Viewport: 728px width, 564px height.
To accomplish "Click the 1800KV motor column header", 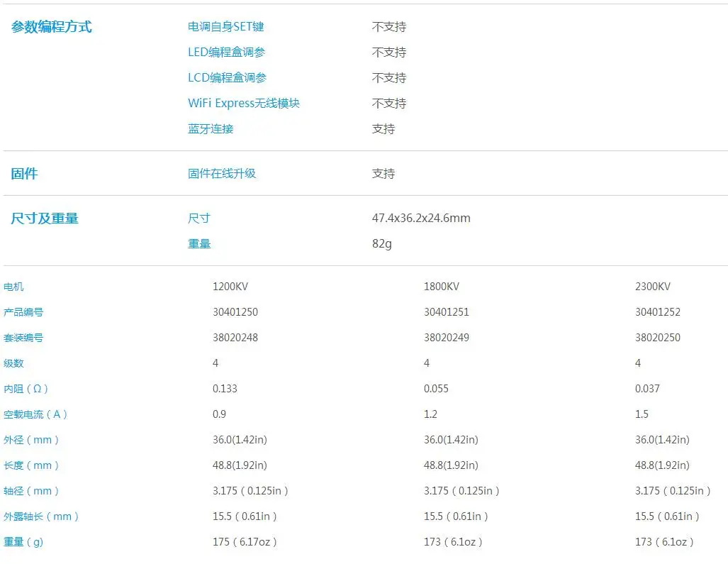I will [442, 287].
